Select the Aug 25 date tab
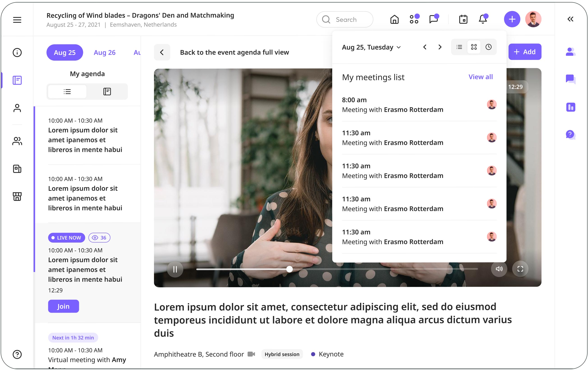 pos(65,52)
